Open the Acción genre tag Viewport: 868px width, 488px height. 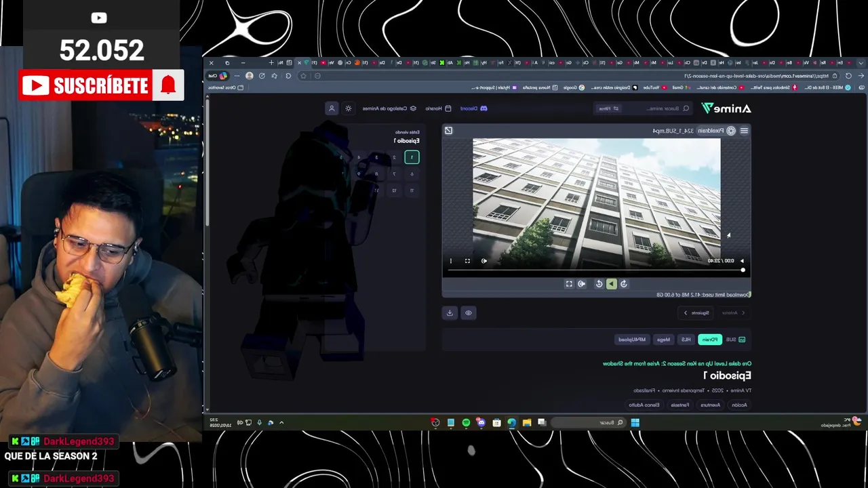[739, 405]
